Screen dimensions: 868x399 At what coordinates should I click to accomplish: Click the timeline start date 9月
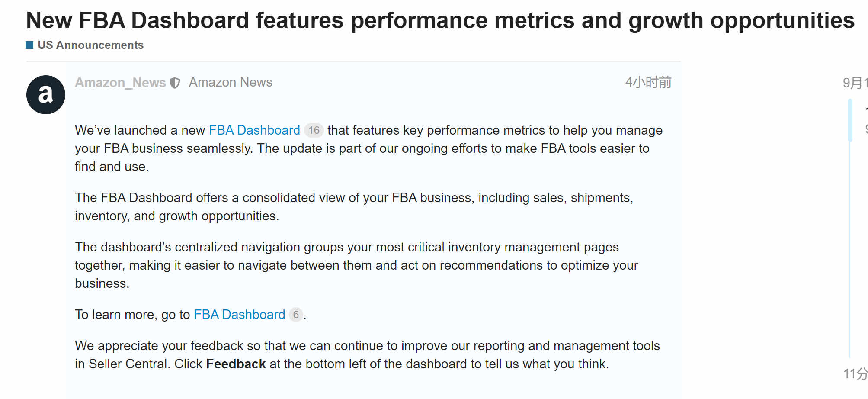pyautogui.click(x=855, y=83)
